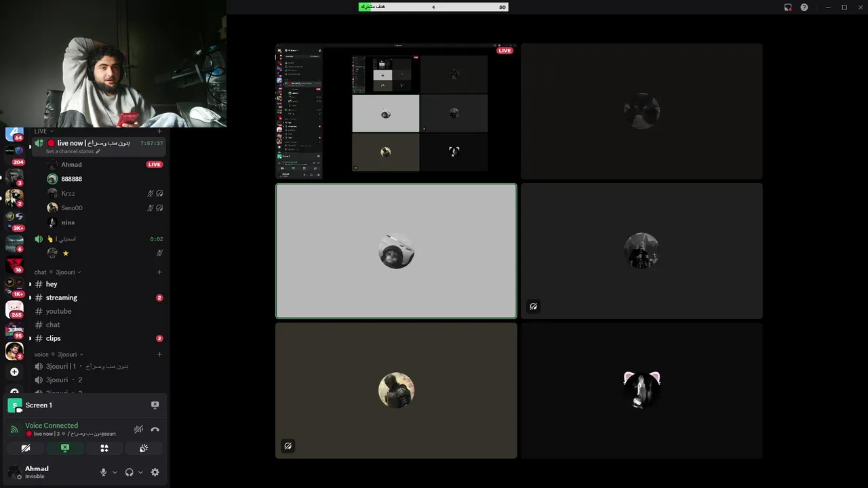Screen dimensions: 868x488
Task: Open voice connection signal details icon
Action: click(x=14, y=429)
